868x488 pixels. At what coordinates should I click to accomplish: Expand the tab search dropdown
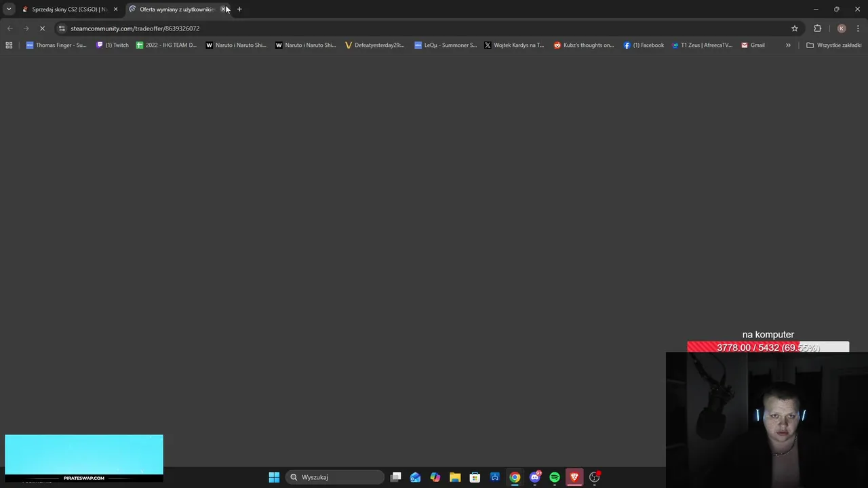[9, 9]
